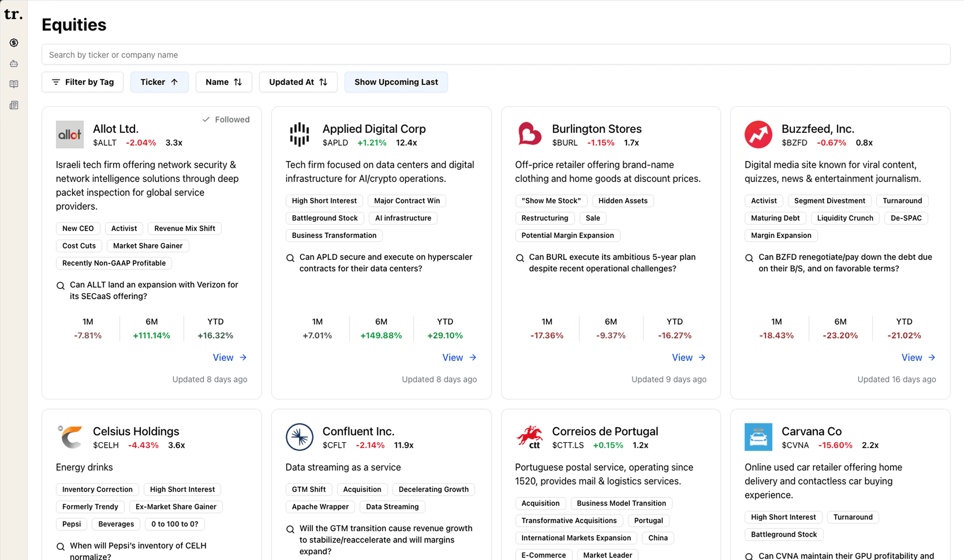Select the Portugal tag
The height and width of the screenshot is (560, 964).
pyautogui.click(x=649, y=521)
